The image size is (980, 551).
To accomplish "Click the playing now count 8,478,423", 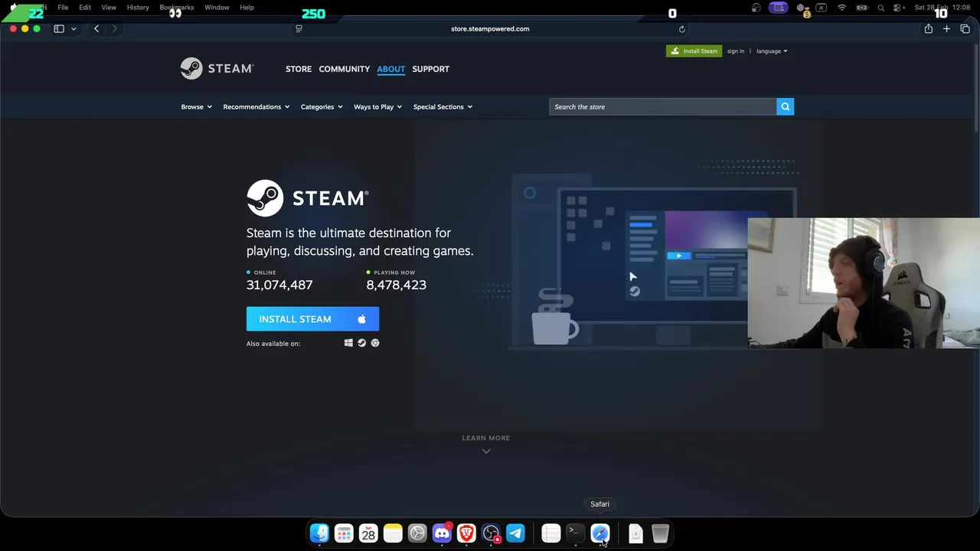I will 396,285.
